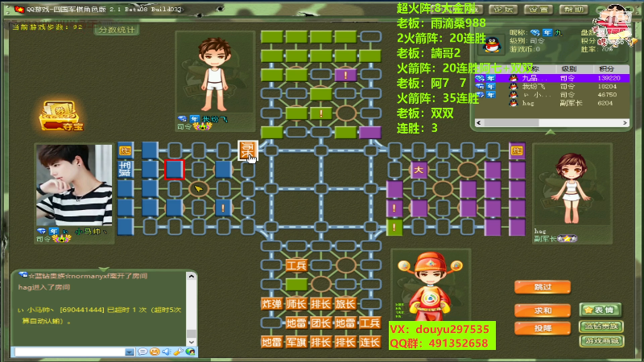Click 小马帅 left player photo avatar
Screen dimensions: 644x362
coord(74,185)
